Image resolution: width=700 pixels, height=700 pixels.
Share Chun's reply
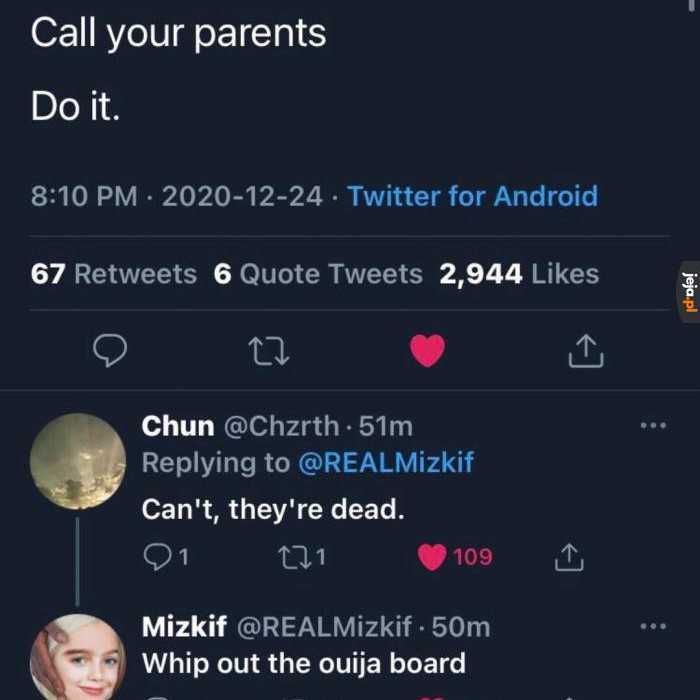pyautogui.click(x=568, y=557)
